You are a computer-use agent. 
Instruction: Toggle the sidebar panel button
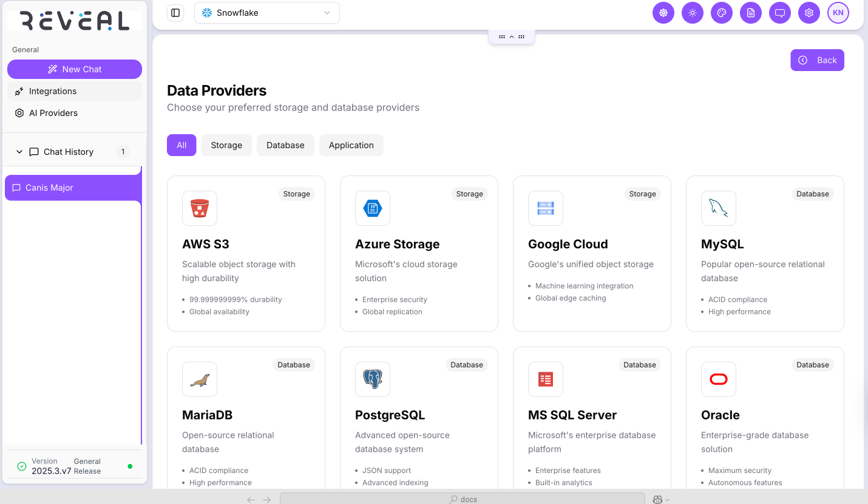tap(175, 13)
